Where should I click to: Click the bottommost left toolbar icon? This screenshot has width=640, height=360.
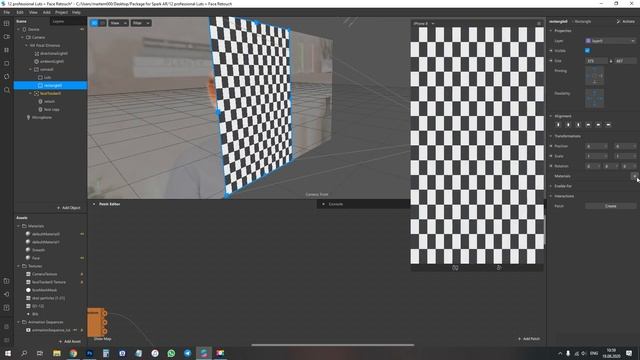click(x=7, y=340)
